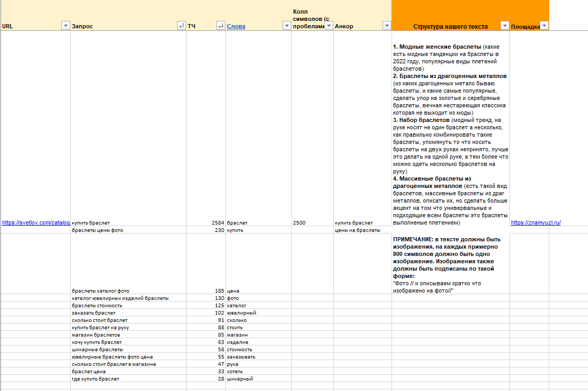Viewport: 588px width, 391px height.
Task: Open the Слова column filter dropdown
Action: [x=287, y=26]
